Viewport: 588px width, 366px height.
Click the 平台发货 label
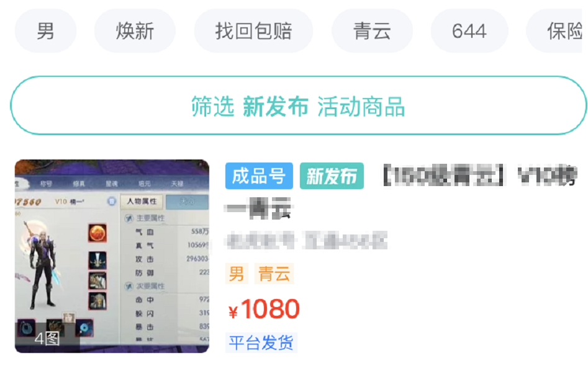[x=261, y=343]
